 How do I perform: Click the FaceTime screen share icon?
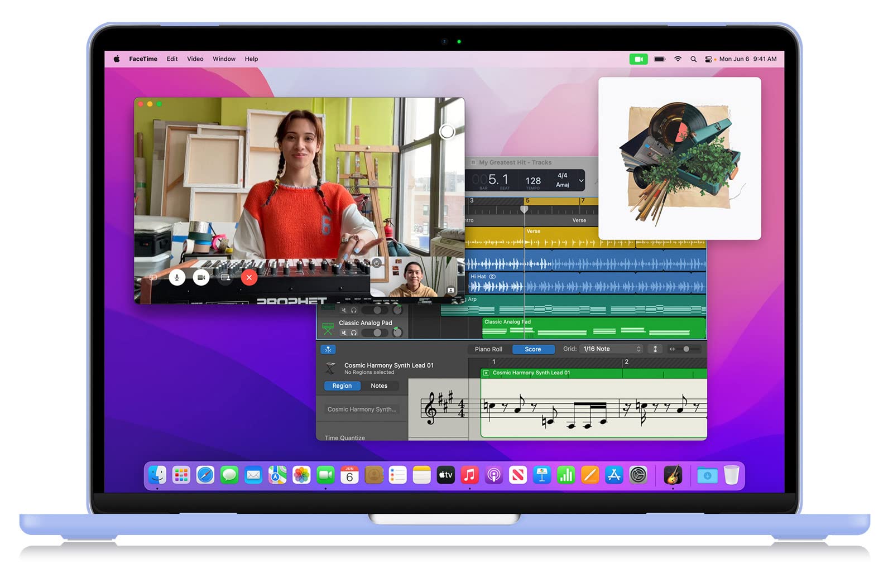point(225,277)
